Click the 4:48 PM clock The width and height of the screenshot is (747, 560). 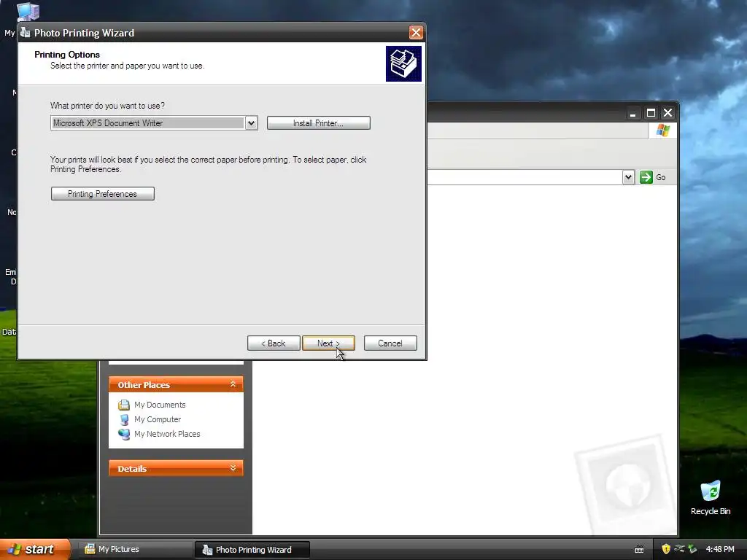tap(720, 549)
